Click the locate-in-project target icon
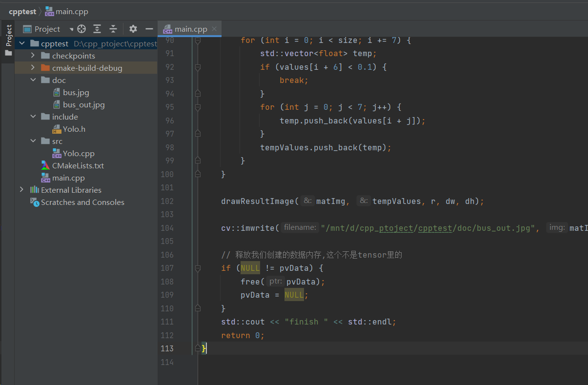This screenshot has height=385, width=588. coord(81,29)
